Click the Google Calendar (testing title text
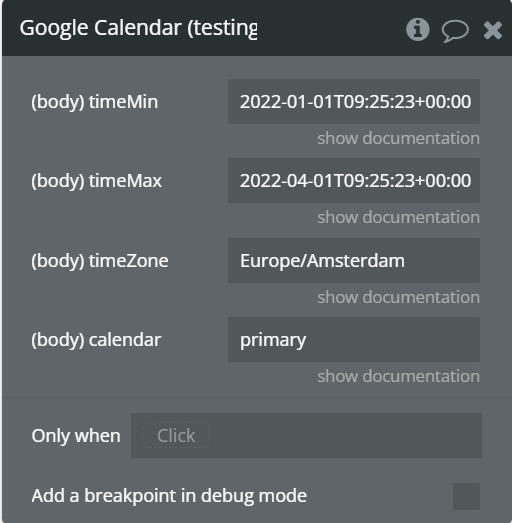 (138, 28)
